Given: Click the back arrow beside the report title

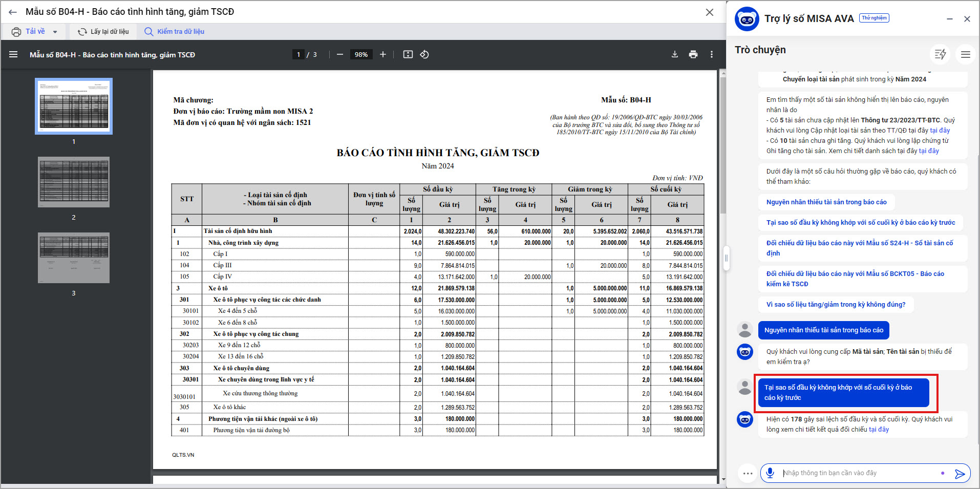Looking at the screenshot, I should pyautogui.click(x=13, y=12).
